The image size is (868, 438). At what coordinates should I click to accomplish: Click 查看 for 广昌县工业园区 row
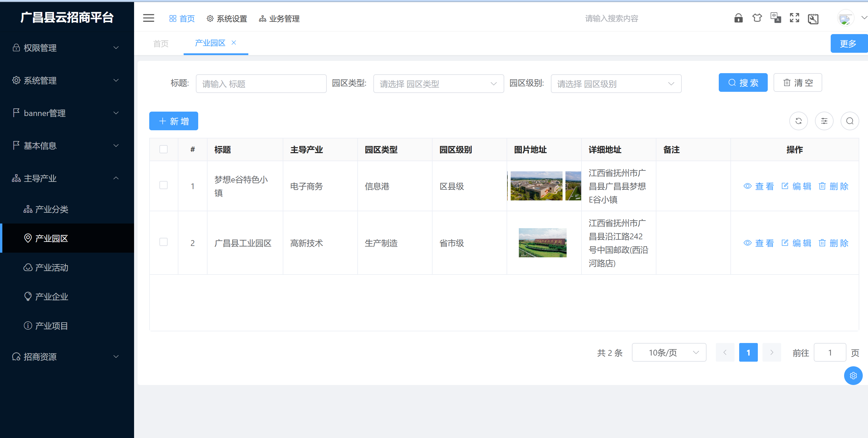(759, 243)
